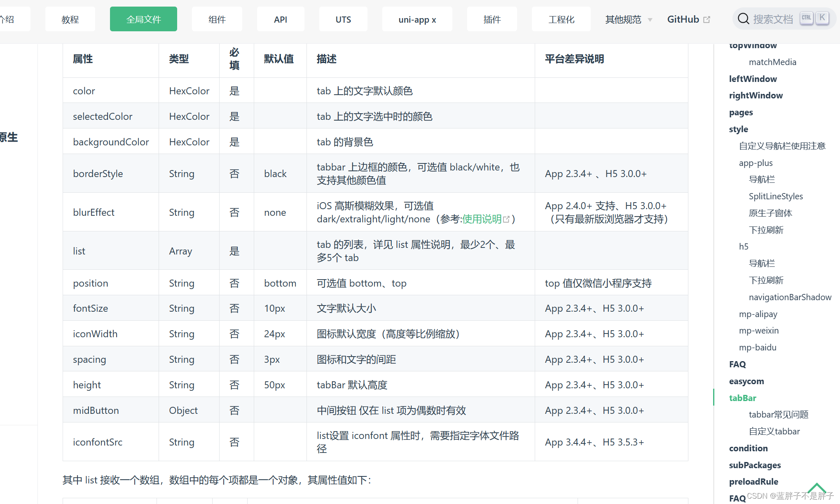Go to style section in sidebar
This screenshot has width=840, height=504.
739,129
